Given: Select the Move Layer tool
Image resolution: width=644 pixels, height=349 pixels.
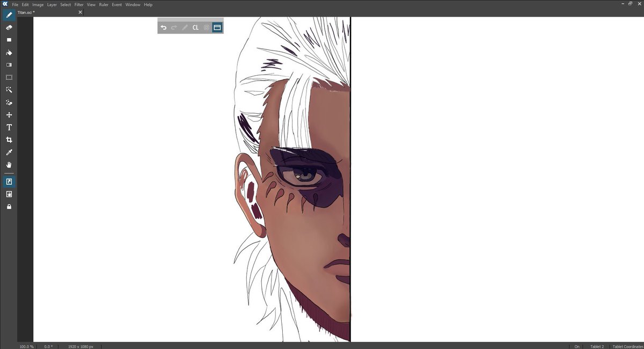Looking at the screenshot, I should tap(9, 115).
